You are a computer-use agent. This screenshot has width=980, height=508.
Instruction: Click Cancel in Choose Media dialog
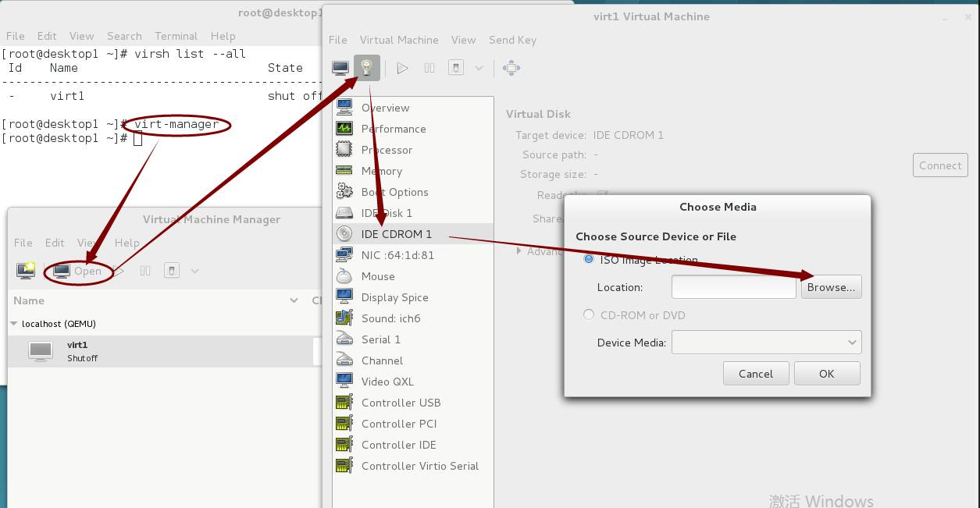pyautogui.click(x=756, y=373)
